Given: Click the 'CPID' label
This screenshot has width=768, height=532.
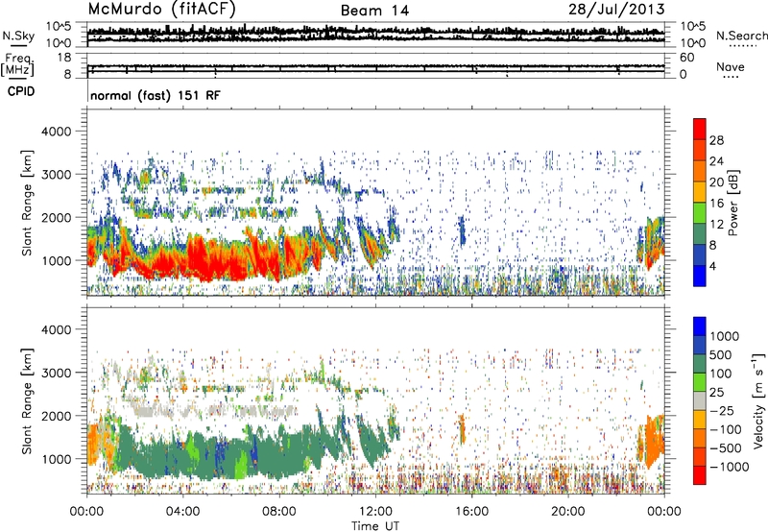Looking at the screenshot, I should tap(21, 91).
